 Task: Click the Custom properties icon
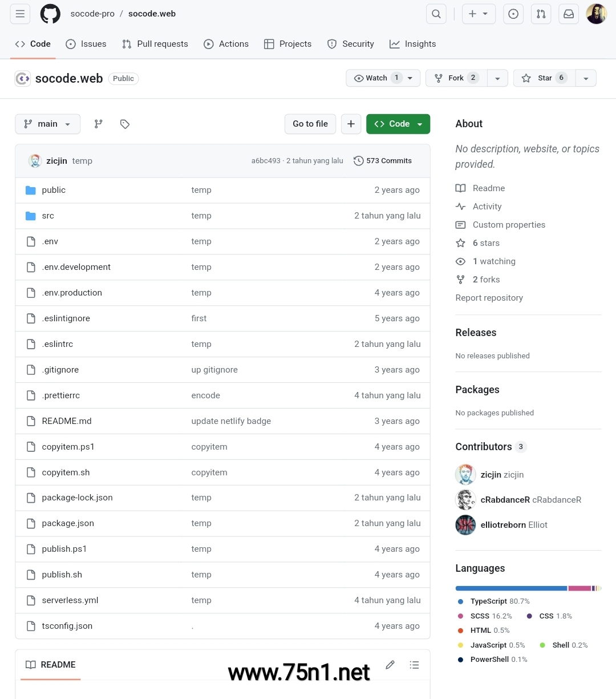click(460, 225)
